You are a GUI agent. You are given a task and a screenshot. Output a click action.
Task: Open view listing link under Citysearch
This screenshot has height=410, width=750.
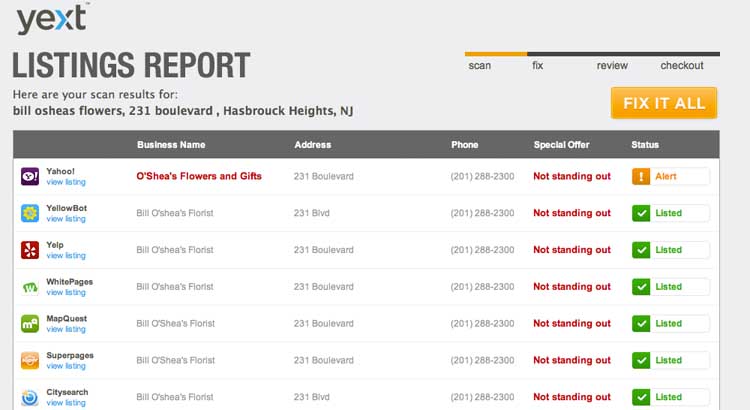pyautogui.click(x=66, y=403)
